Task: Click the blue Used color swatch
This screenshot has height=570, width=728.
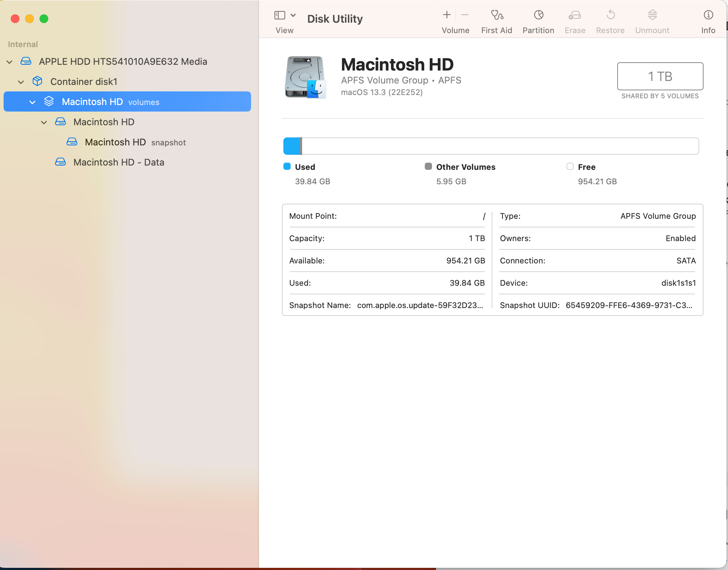Action: [287, 166]
